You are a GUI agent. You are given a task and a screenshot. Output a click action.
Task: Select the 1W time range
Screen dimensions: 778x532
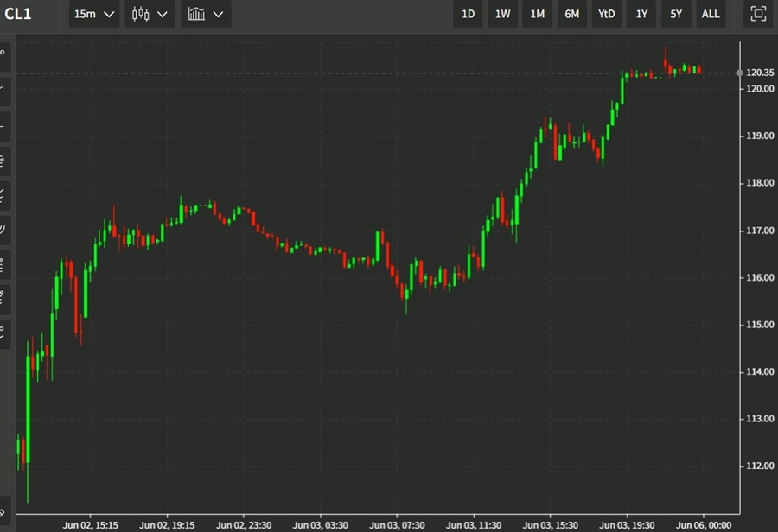(502, 14)
